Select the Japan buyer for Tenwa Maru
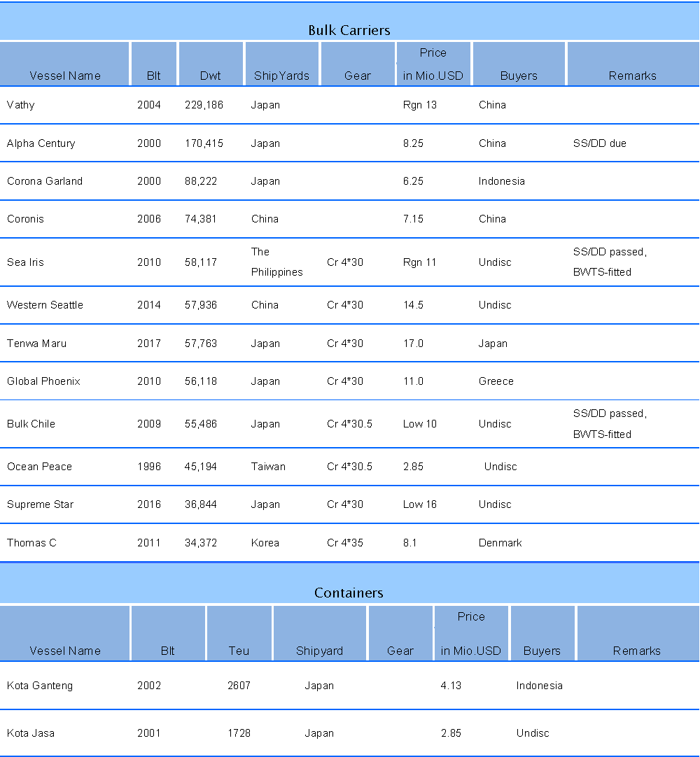The width and height of the screenshot is (700, 757). pyautogui.click(x=493, y=344)
